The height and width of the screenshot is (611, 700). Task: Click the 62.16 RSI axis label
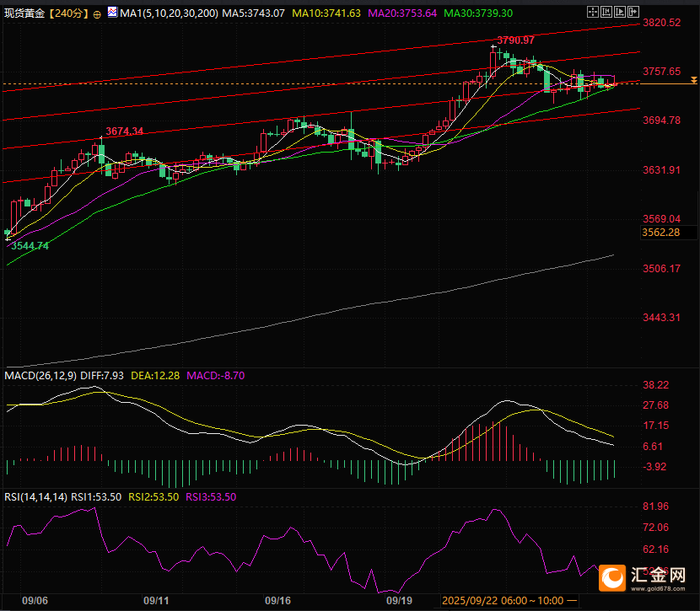point(656,549)
